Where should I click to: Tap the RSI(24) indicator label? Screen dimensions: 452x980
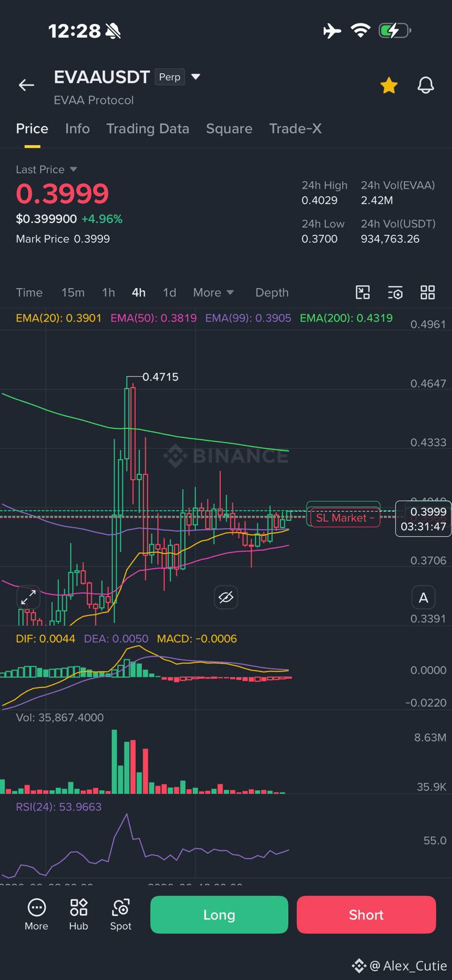coord(59,807)
